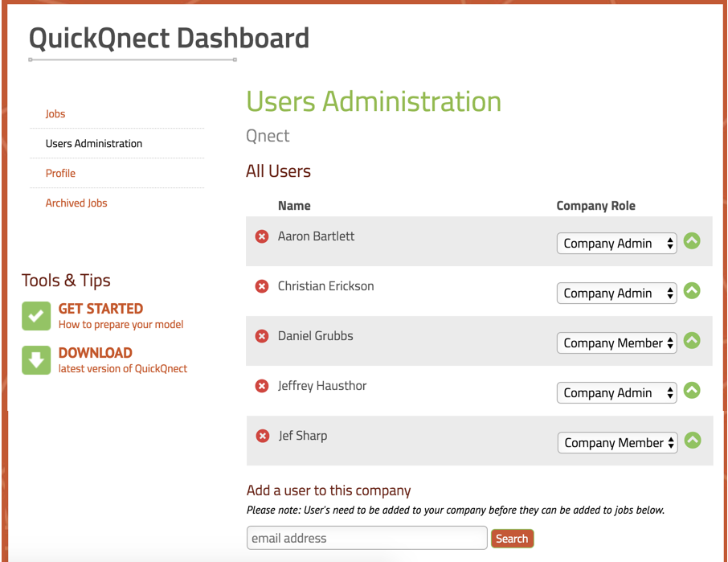Remove Aaron Bartlett with the red X icon
728x562 pixels.
pos(262,236)
